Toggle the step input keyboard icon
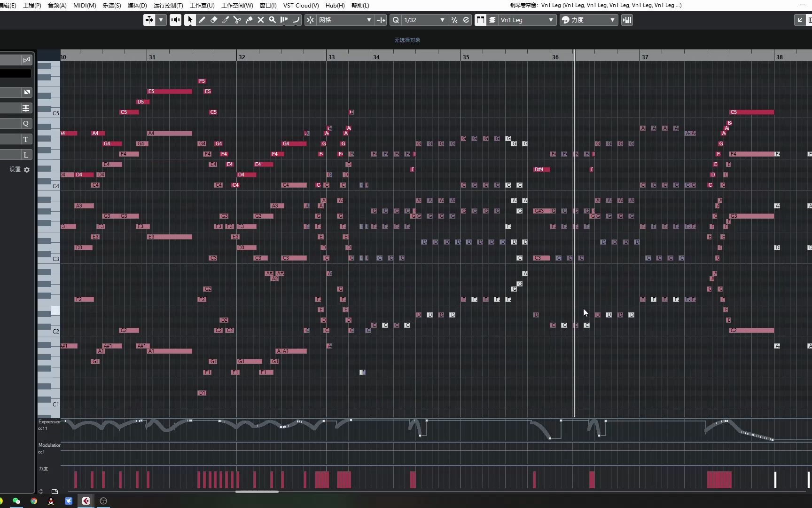The image size is (812, 508). [x=627, y=20]
